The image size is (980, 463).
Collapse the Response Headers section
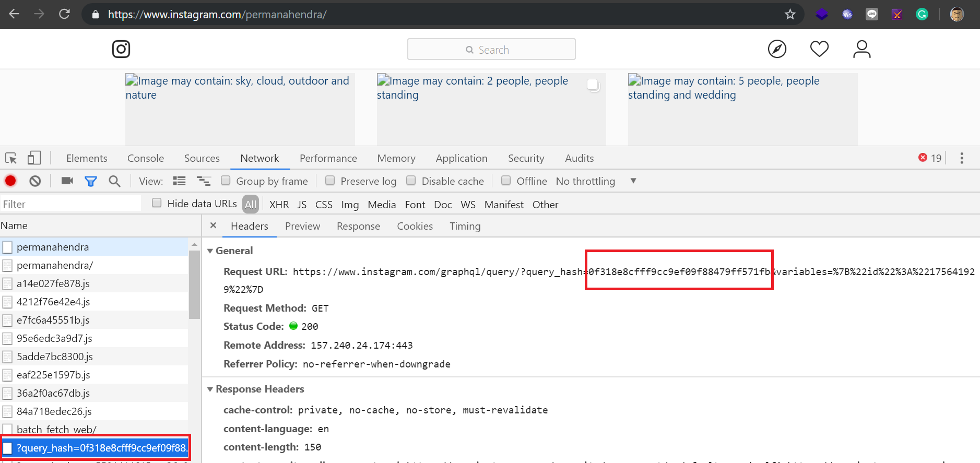210,389
